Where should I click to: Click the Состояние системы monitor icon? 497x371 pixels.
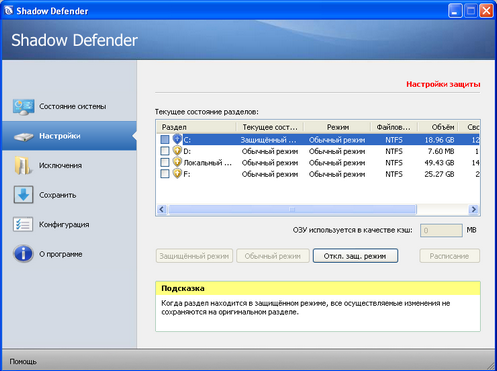[23, 107]
